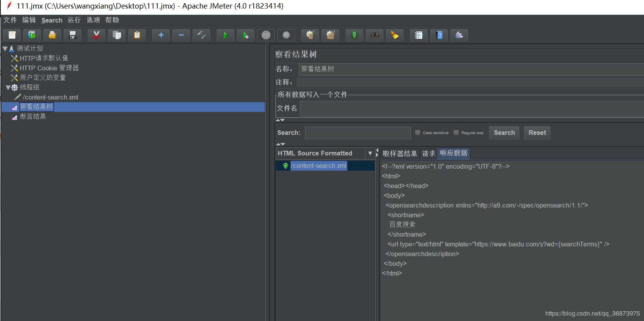The height and width of the screenshot is (321, 644).
Task: Reset search with the yellow brush icon
Action: [395, 35]
